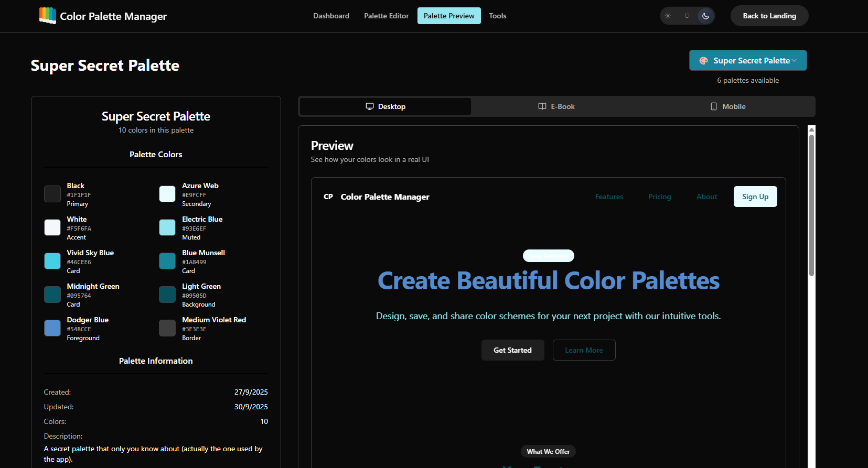The image size is (868, 468).
Task: Click the CP logo in preview header
Action: (328, 197)
